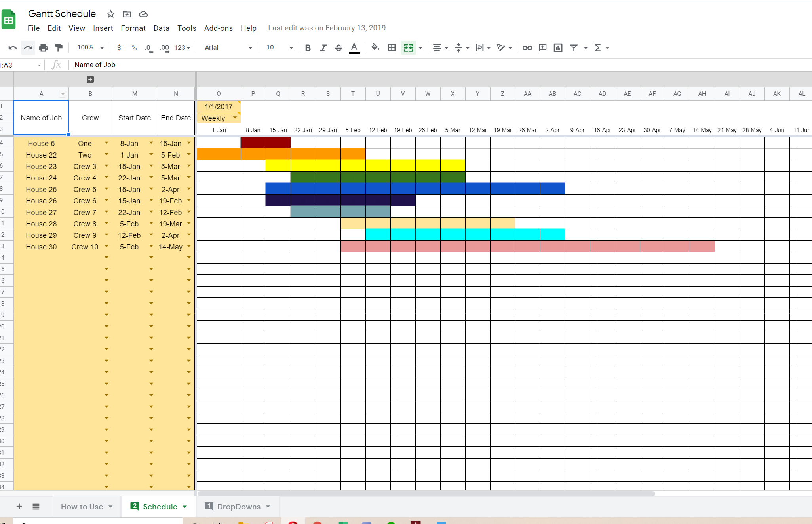Open the Arial font dropdown
Screen dimensions: 812x524
coord(228,47)
